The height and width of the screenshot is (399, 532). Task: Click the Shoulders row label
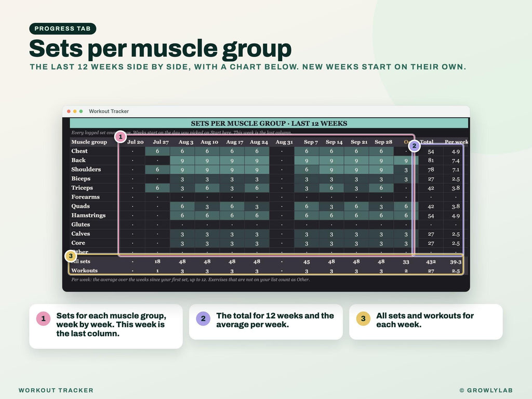pos(86,169)
